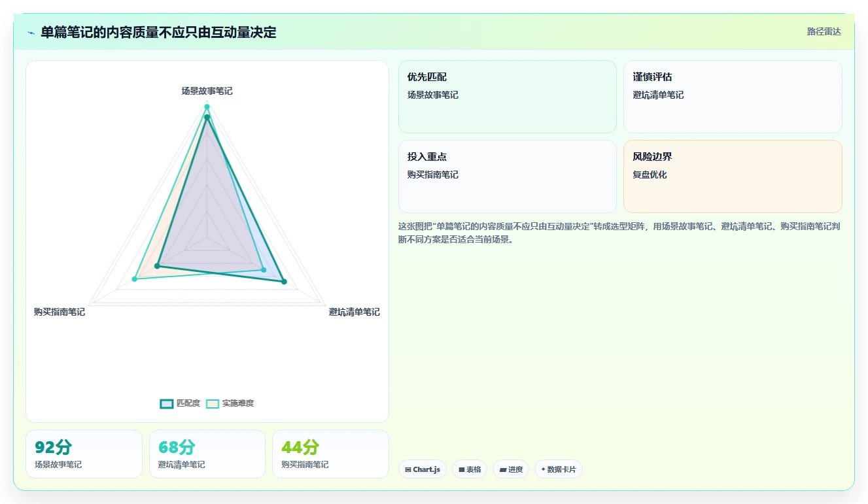Click the 44分 score card
This screenshot has width=868, height=504.
coord(330,454)
